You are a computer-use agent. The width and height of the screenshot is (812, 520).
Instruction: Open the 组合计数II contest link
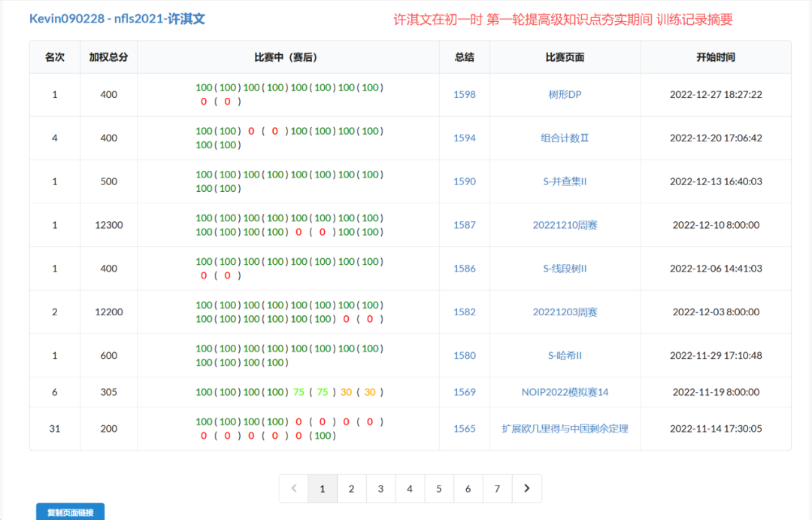coord(565,138)
